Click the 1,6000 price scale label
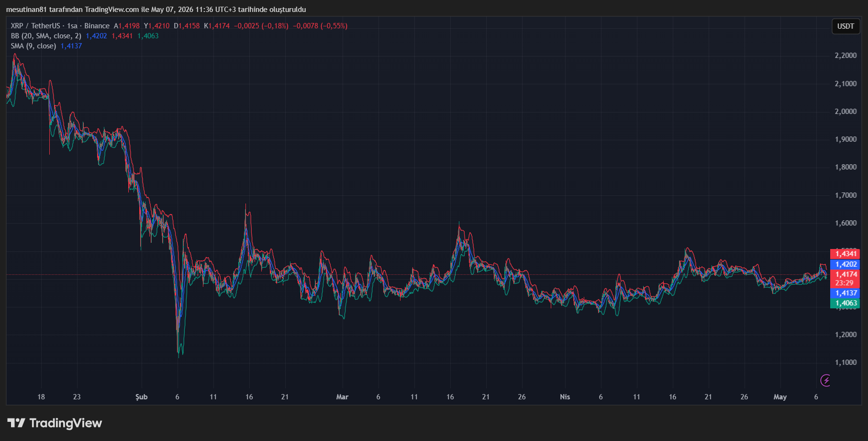 (x=846, y=223)
